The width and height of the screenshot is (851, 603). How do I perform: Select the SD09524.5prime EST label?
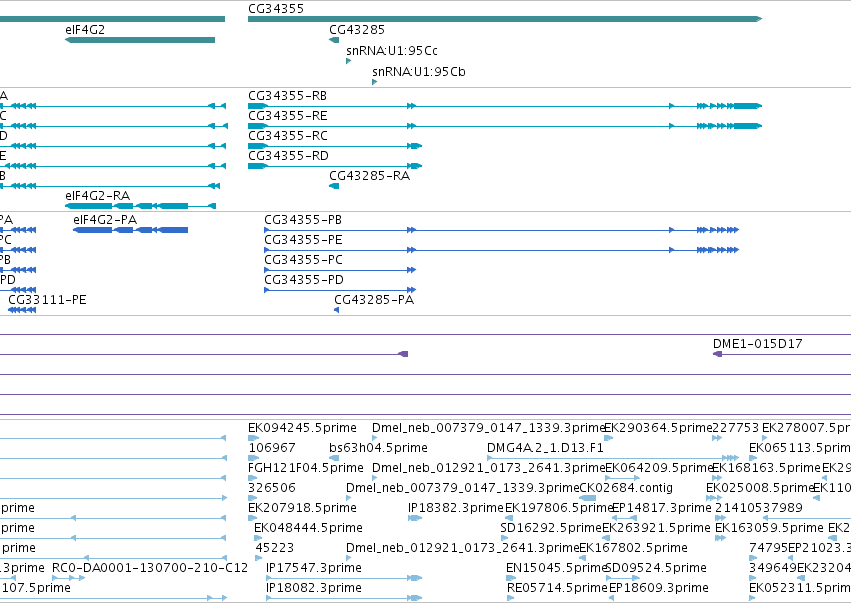click(656, 568)
